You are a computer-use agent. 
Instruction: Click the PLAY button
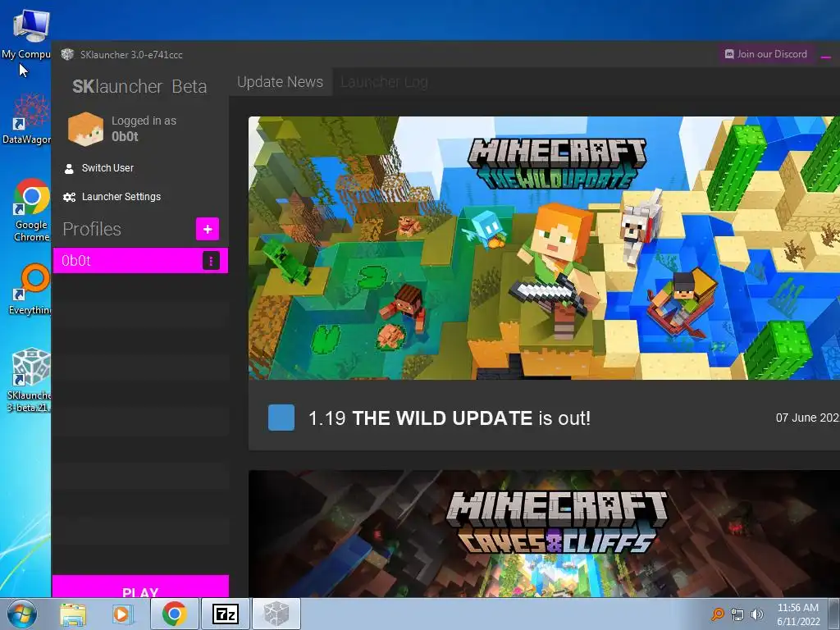pyautogui.click(x=140, y=587)
